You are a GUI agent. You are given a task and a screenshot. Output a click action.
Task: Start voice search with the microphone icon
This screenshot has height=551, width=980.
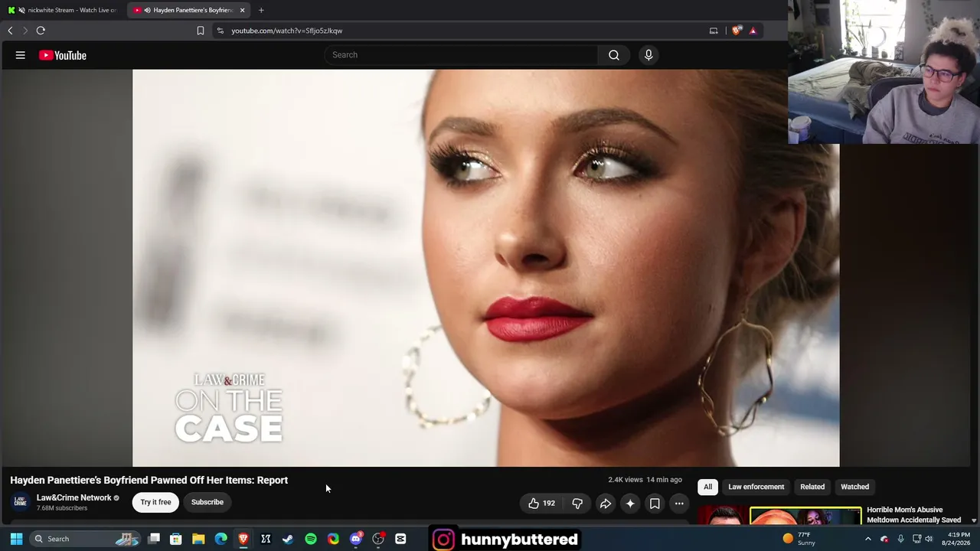648,55
